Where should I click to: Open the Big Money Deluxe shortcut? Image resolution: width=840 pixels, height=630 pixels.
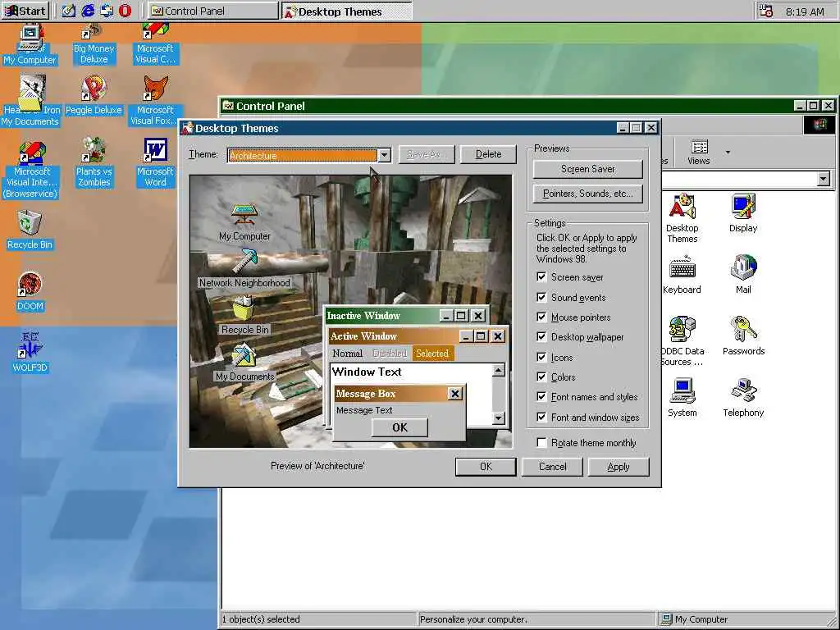coord(94,45)
